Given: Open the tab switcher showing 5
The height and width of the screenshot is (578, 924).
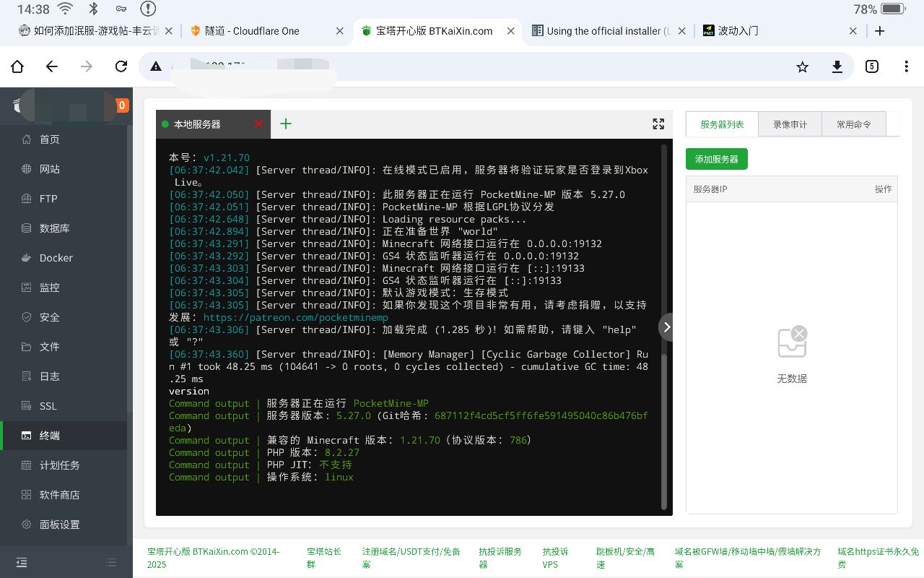Looking at the screenshot, I should click(871, 66).
